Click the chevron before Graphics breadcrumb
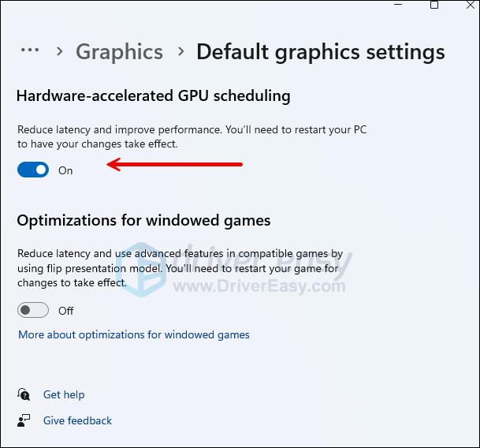This screenshot has width=480, height=448. pos(60,52)
